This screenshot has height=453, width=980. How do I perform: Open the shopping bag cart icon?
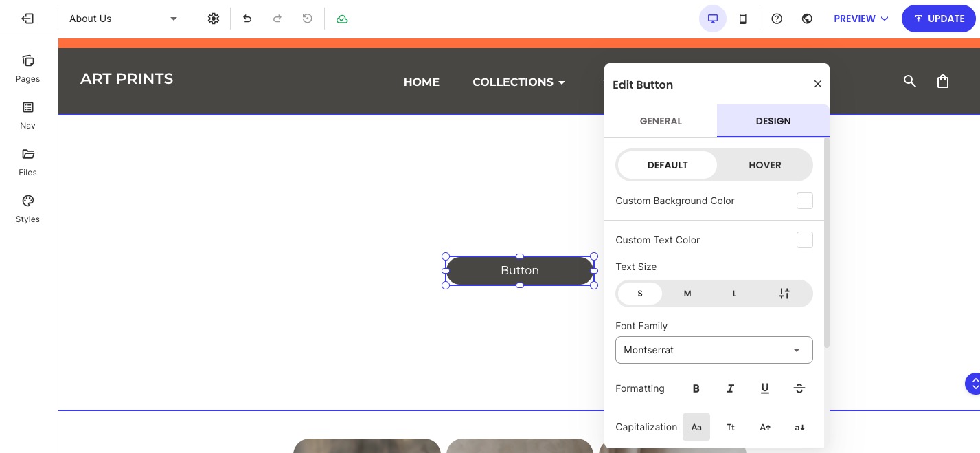coord(943,81)
